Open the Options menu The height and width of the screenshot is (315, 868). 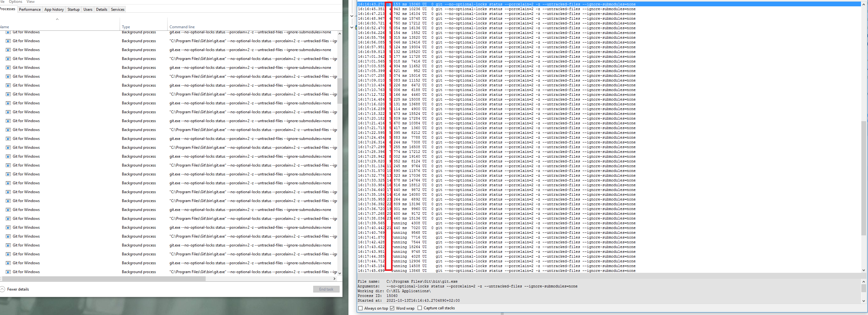click(x=16, y=2)
